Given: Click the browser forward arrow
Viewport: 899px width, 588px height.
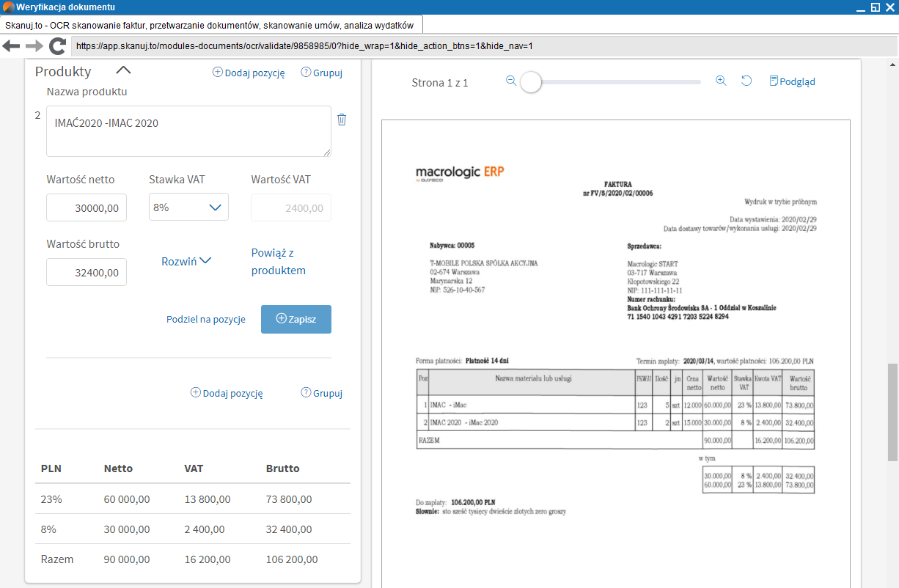Looking at the screenshot, I should [x=34, y=46].
